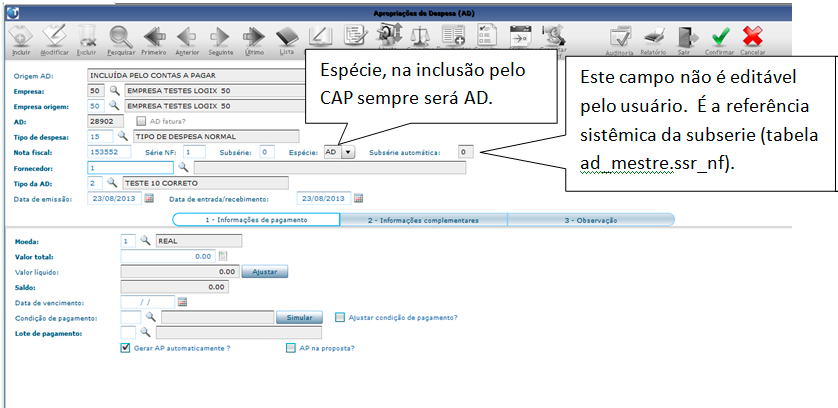Jump to Último record

[x=254, y=37]
